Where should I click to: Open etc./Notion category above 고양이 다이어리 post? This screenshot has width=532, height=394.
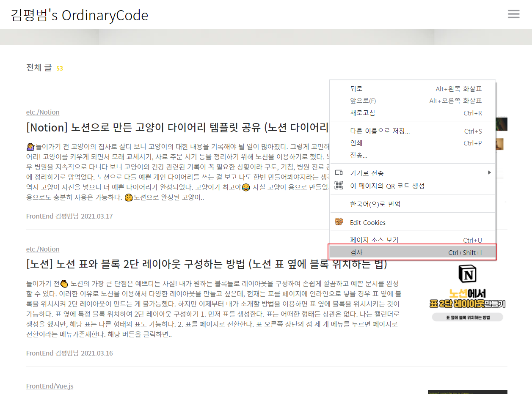[43, 112]
